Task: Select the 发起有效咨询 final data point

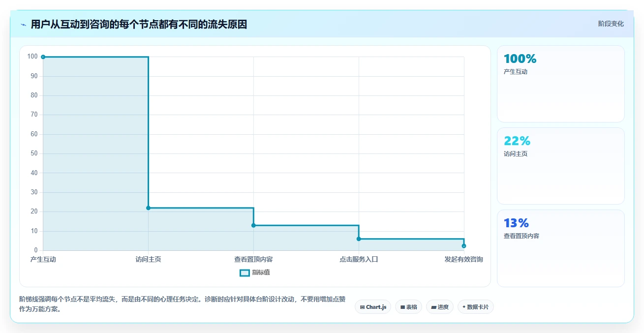Action: pos(464,246)
